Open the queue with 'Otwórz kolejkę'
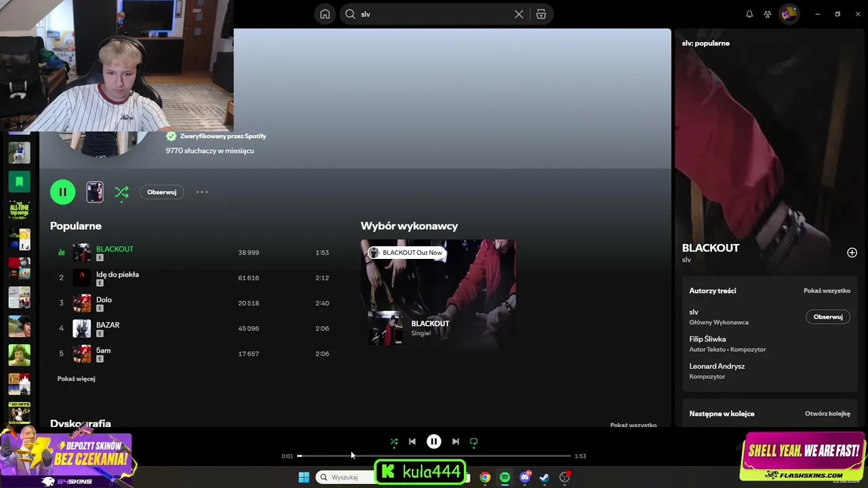 point(827,413)
